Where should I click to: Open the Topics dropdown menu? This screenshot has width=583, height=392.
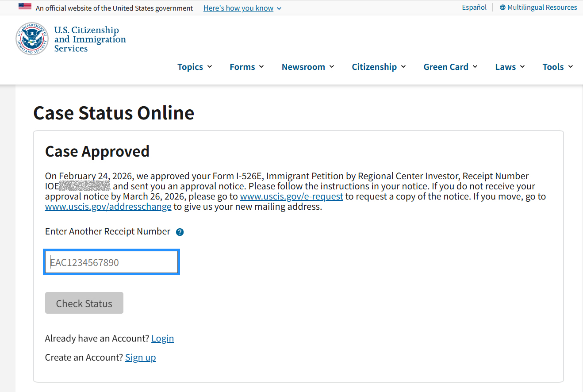(x=195, y=67)
